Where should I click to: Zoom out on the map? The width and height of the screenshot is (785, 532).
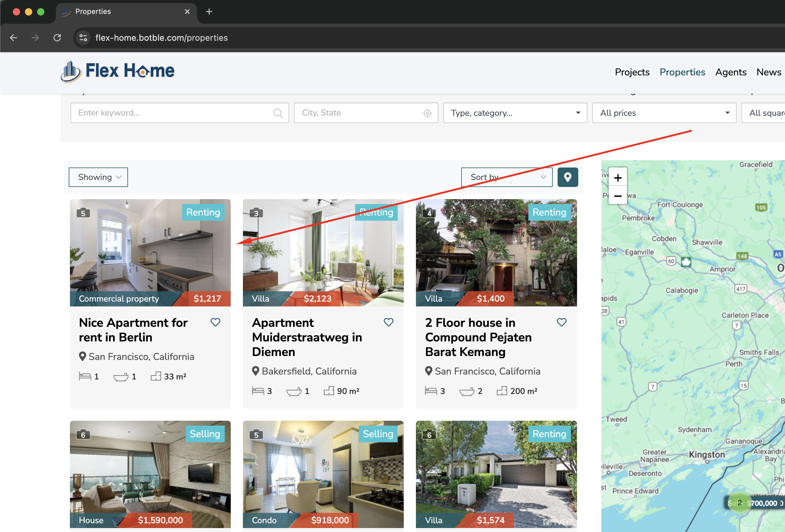[x=617, y=196]
